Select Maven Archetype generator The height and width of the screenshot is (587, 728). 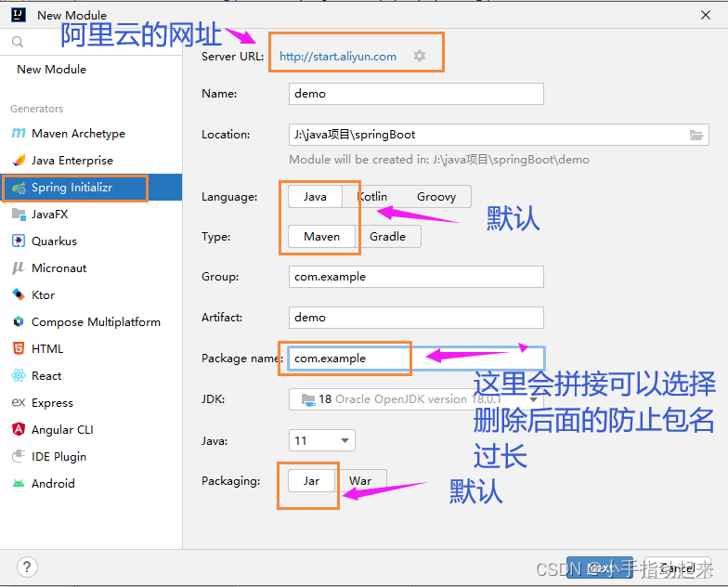coord(91,134)
